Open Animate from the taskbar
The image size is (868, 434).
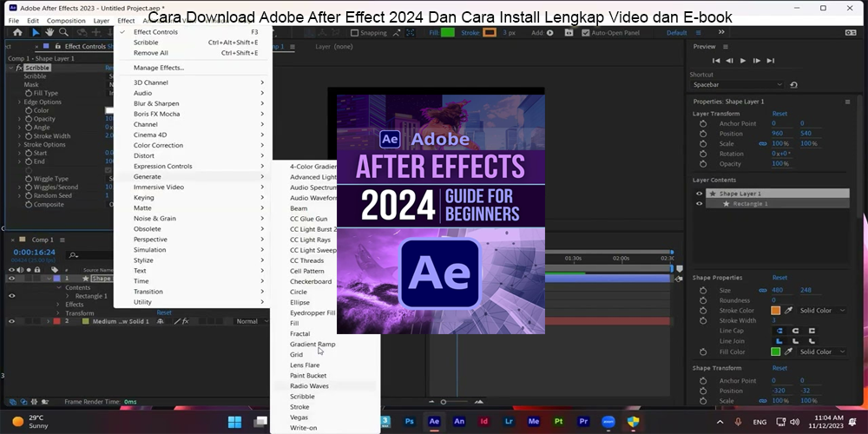tap(459, 422)
